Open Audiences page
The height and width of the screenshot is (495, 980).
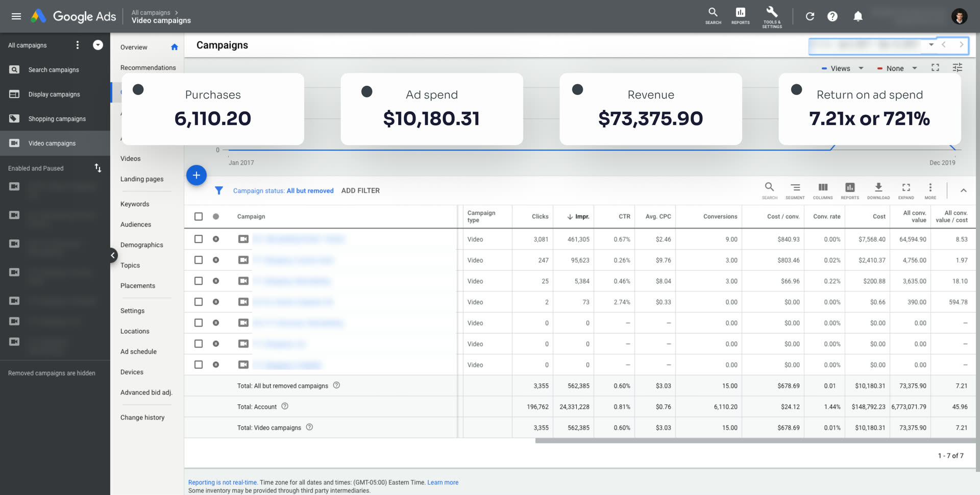[x=136, y=224]
